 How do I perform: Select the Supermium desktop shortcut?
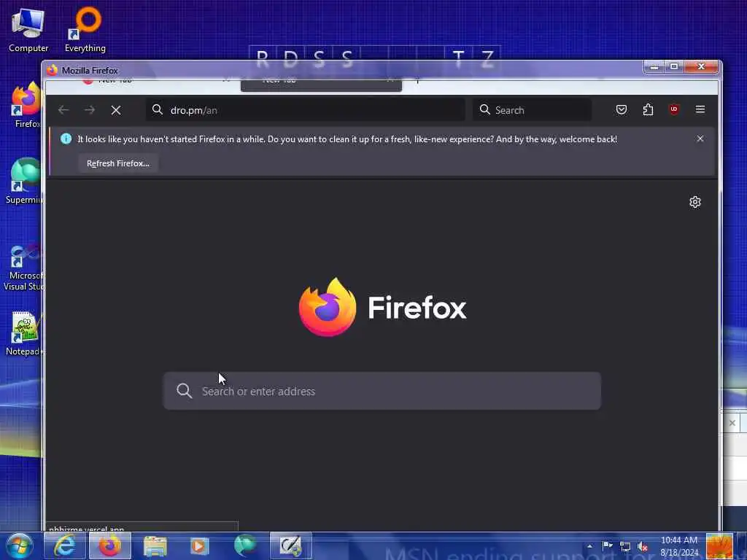pyautogui.click(x=24, y=182)
